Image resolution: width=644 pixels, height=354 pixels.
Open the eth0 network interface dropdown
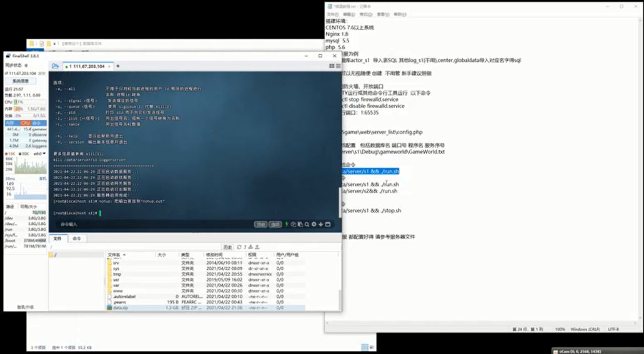coord(41,153)
